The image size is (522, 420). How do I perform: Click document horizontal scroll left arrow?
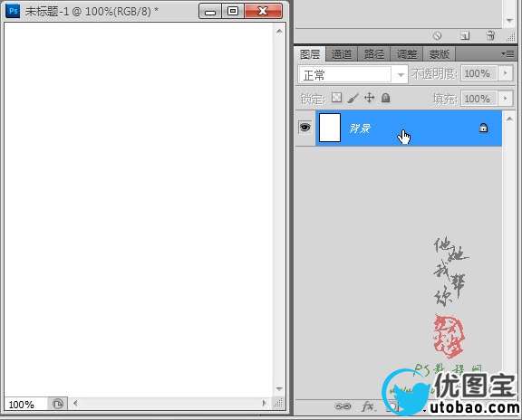(75, 404)
